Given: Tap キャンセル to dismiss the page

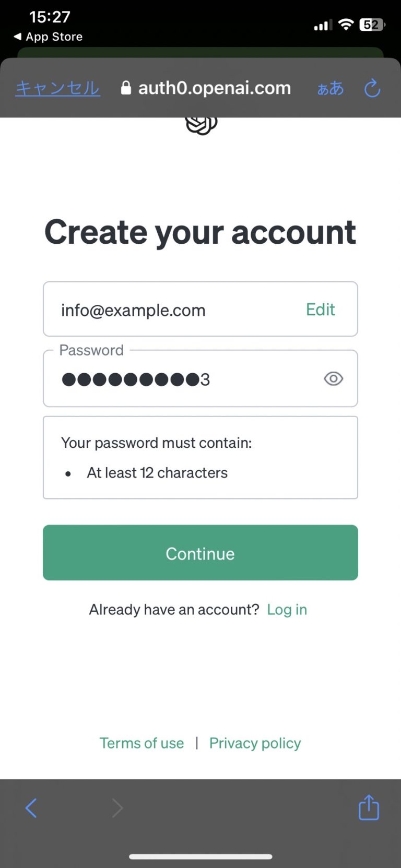Looking at the screenshot, I should 57,88.
